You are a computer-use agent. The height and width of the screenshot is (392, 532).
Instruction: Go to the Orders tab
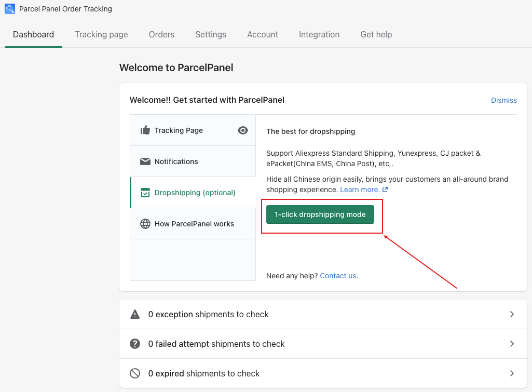(x=161, y=34)
